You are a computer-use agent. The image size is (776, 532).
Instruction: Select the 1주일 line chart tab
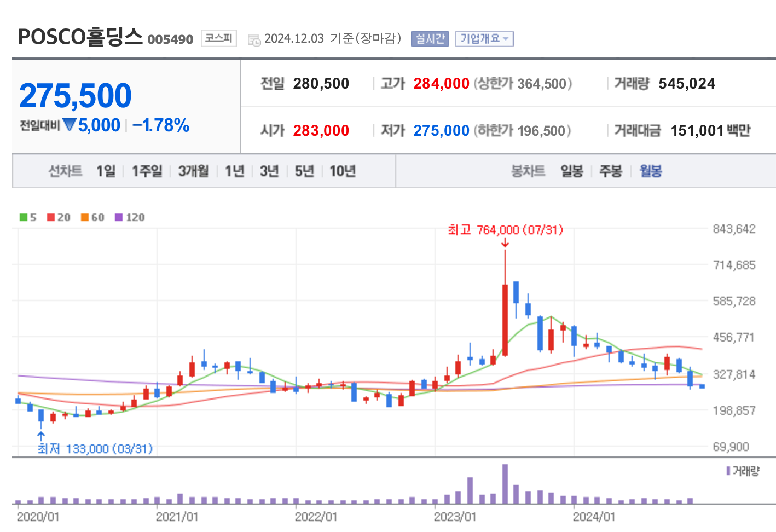coord(147,171)
